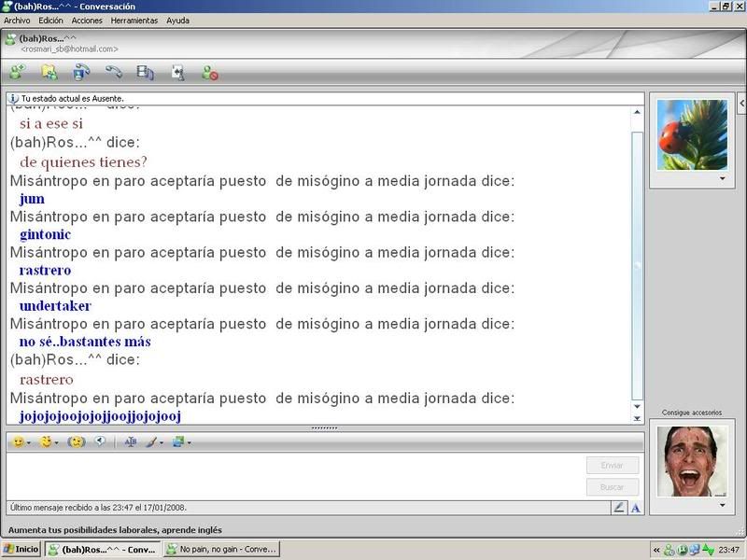Collapse the display picture side panel
747x560 pixels.
pyautogui.click(x=741, y=103)
